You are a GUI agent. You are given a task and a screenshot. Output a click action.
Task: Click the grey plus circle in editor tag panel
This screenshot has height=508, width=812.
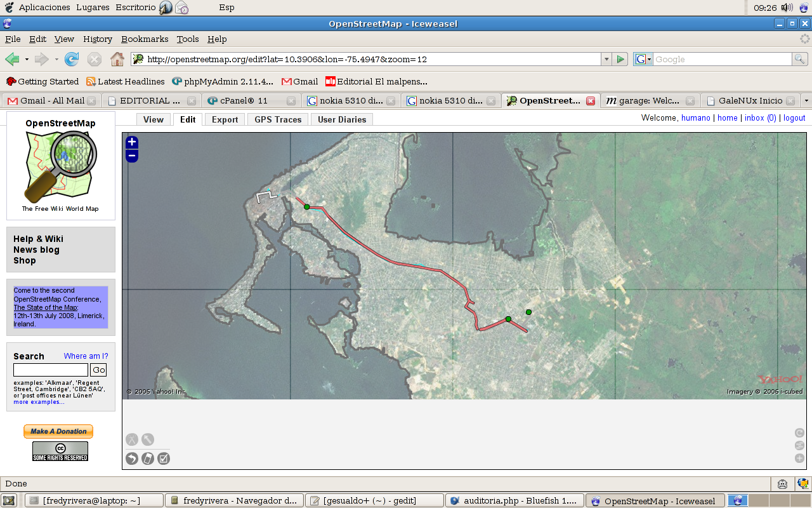pyautogui.click(x=799, y=458)
